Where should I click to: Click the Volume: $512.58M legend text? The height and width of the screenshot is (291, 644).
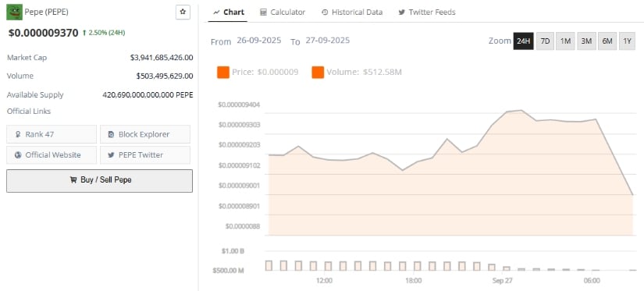[x=364, y=73]
